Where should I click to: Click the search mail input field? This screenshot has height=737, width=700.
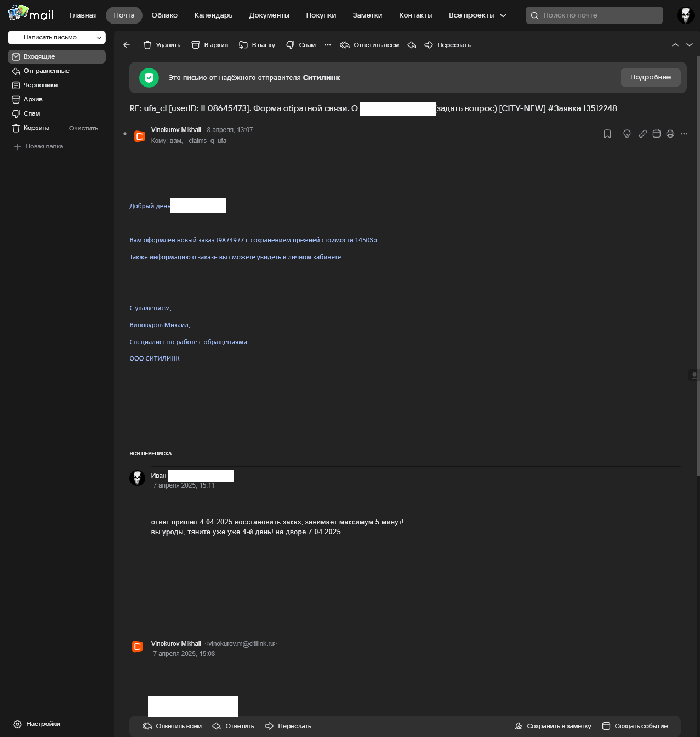(x=594, y=15)
